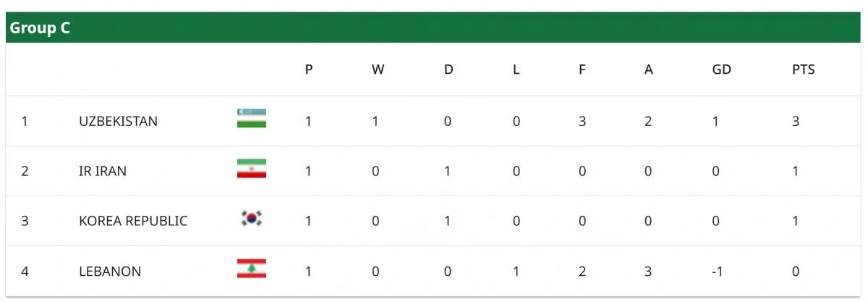
Task: Click Uzbekistan's points value of 3
Action: click(795, 122)
